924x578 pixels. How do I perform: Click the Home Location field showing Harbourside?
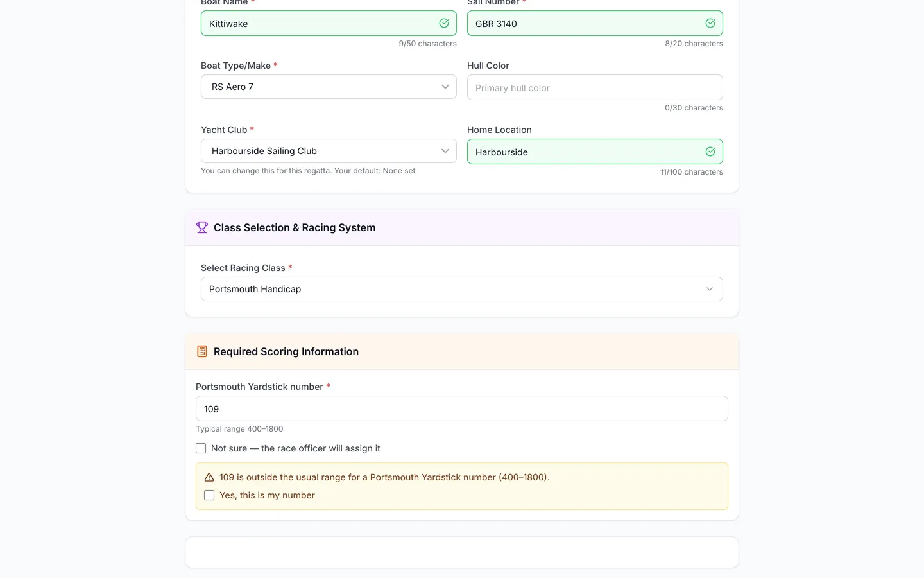[x=595, y=152]
